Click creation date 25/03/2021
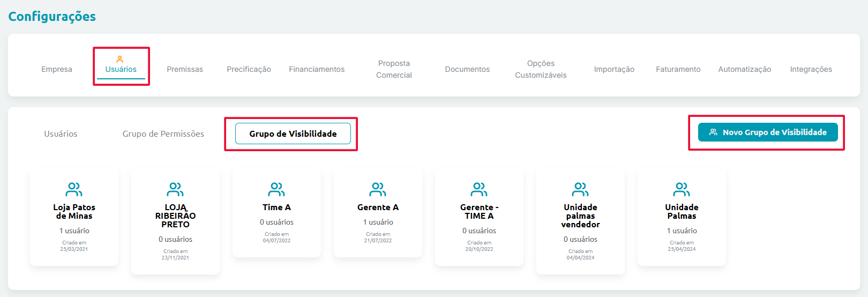This screenshot has width=868, height=297. click(x=74, y=249)
